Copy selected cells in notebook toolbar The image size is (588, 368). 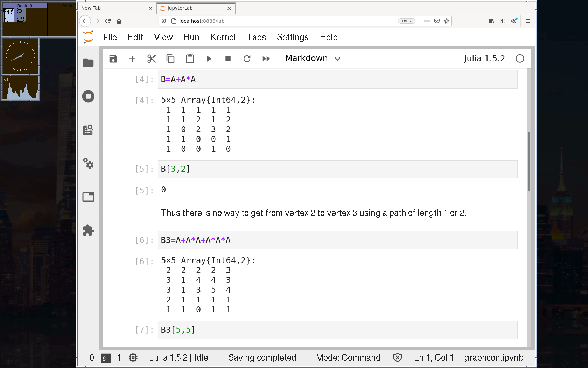click(170, 59)
